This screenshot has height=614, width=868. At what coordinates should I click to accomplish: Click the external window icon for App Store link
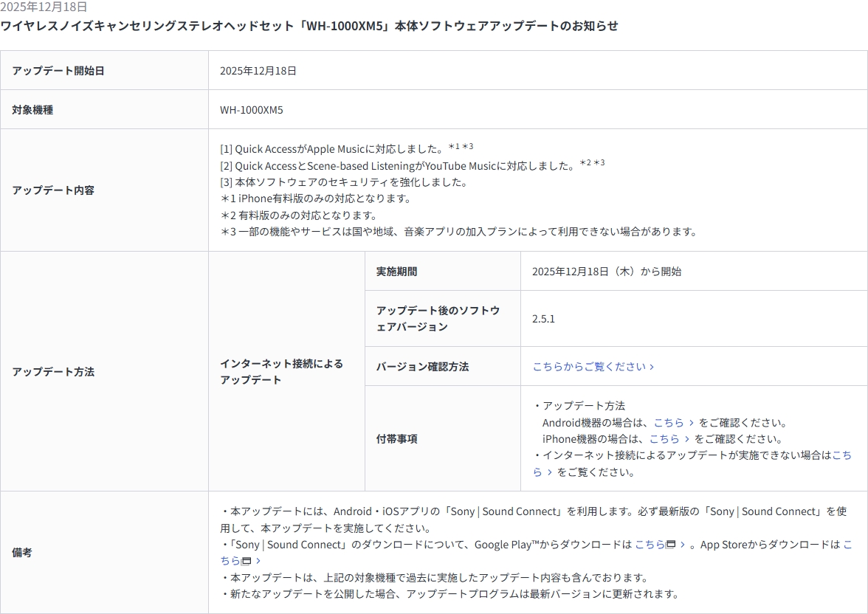[247, 562]
